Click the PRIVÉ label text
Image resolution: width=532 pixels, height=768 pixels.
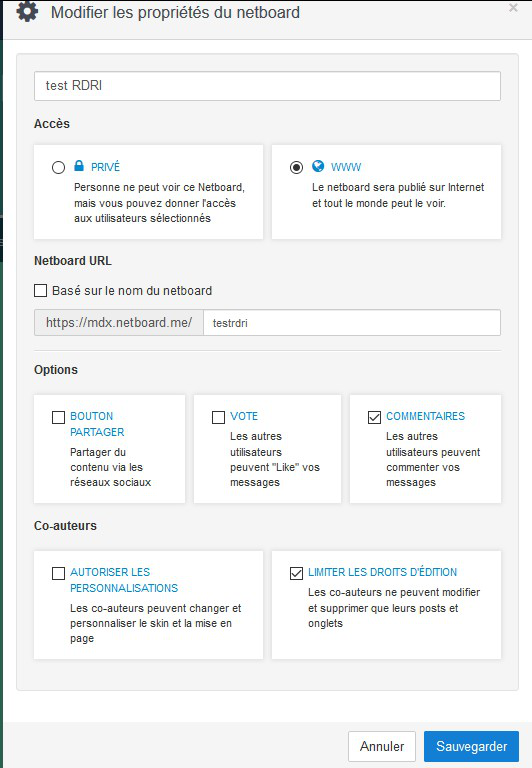point(105,167)
